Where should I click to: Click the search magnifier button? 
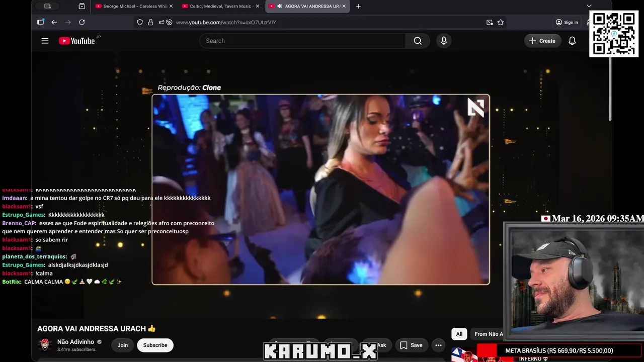click(x=418, y=41)
